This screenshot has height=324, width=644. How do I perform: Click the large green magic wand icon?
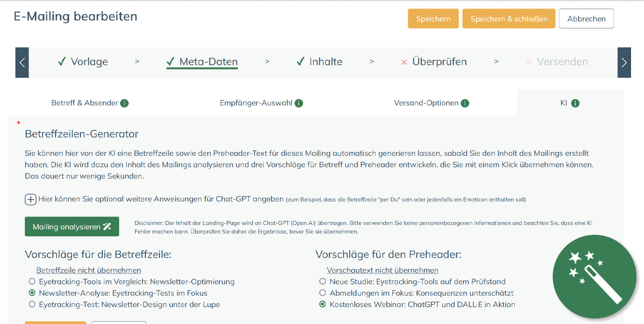(594, 277)
